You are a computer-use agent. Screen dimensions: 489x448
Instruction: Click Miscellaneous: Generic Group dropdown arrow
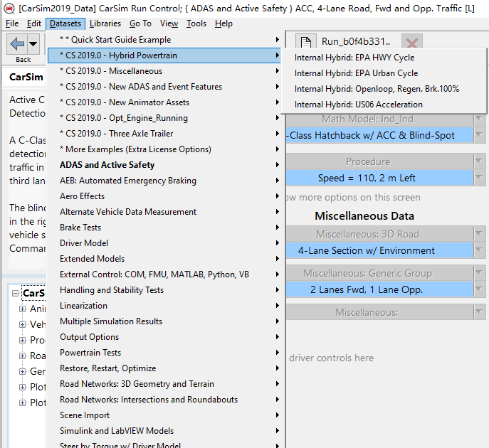(x=479, y=273)
